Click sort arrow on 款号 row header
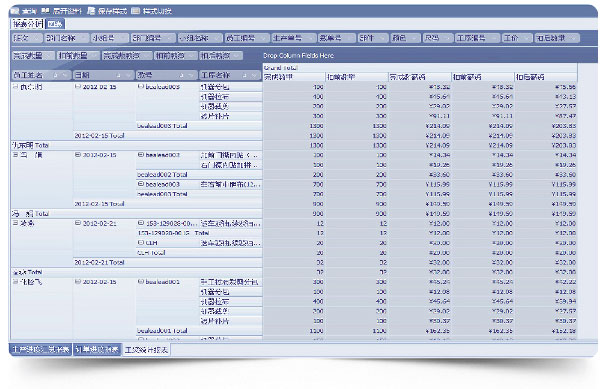This screenshot has height=389, width=607. click(x=181, y=75)
